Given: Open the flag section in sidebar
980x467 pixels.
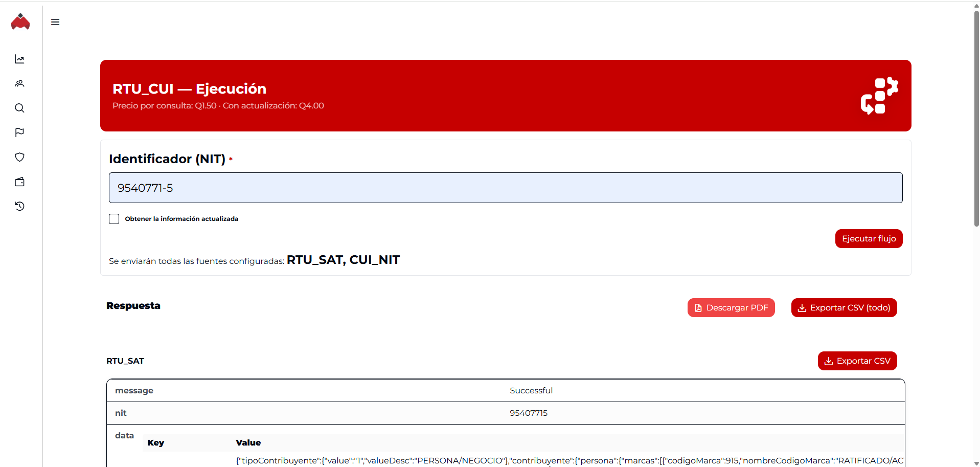Looking at the screenshot, I should click(19, 133).
